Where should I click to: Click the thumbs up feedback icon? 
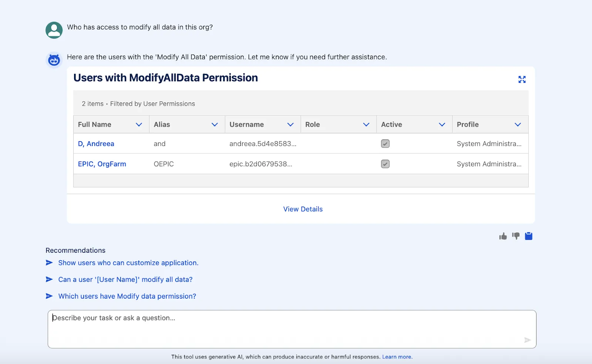pyautogui.click(x=503, y=236)
